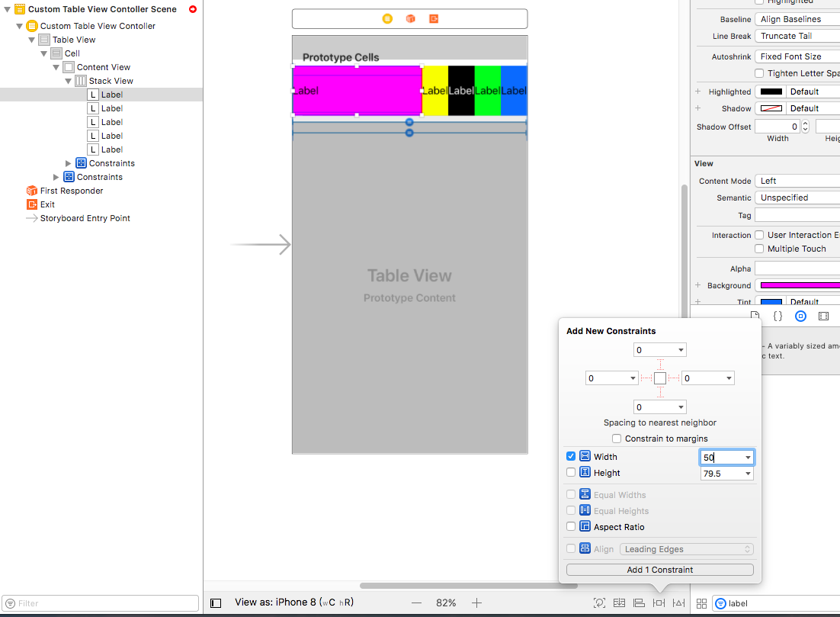This screenshot has height=617, width=840.
Task: Open the Content Mode dropdown
Action: (x=797, y=181)
